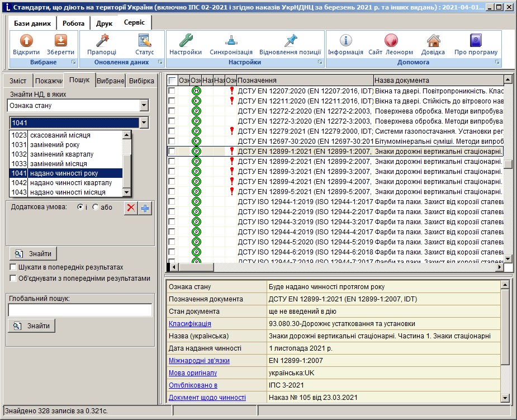Toggle select-all checkbox in table header
This screenshot has width=517, height=420.
[x=172, y=80]
